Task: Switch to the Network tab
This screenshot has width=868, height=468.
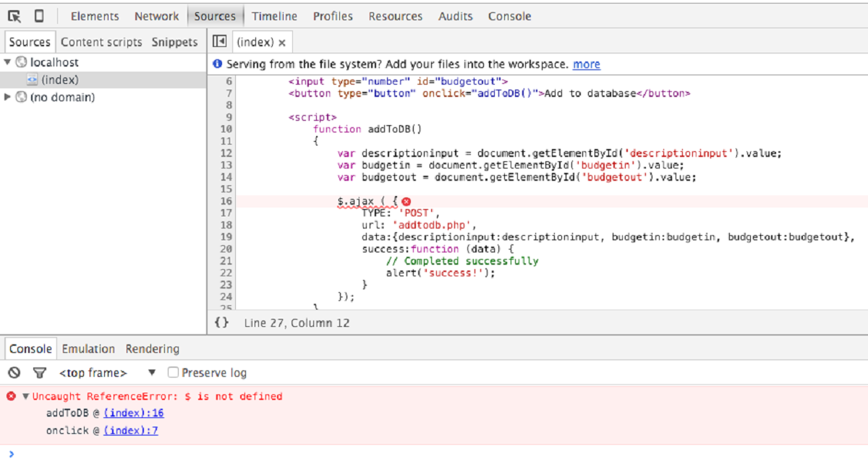Action: click(x=156, y=16)
